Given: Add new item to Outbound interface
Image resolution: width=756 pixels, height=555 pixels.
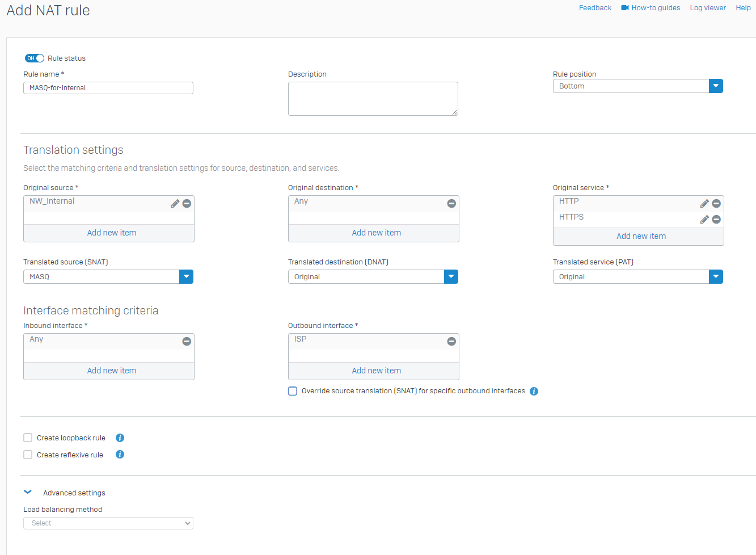Looking at the screenshot, I should 377,371.
